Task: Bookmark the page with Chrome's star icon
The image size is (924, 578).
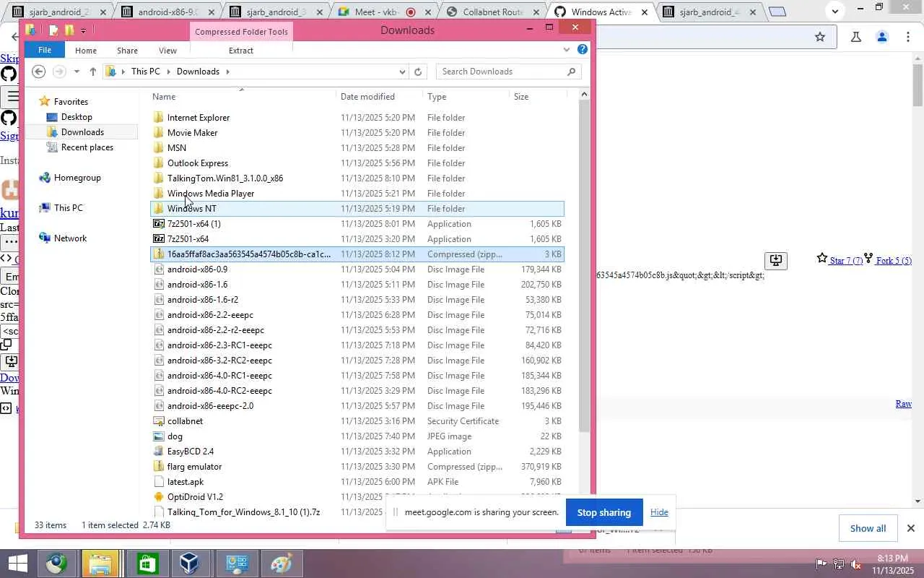Action: tap(820, 37)
